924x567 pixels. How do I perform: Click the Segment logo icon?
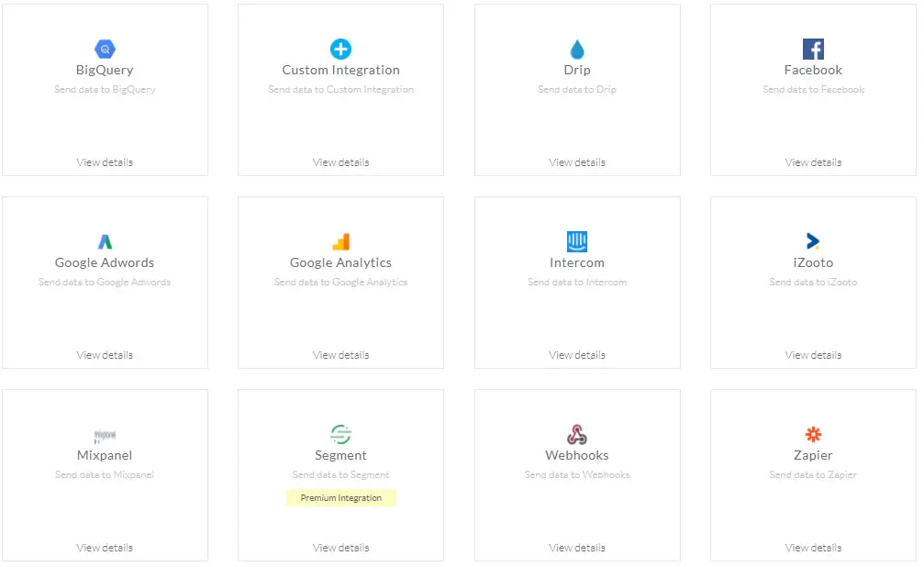pos(340,434)
